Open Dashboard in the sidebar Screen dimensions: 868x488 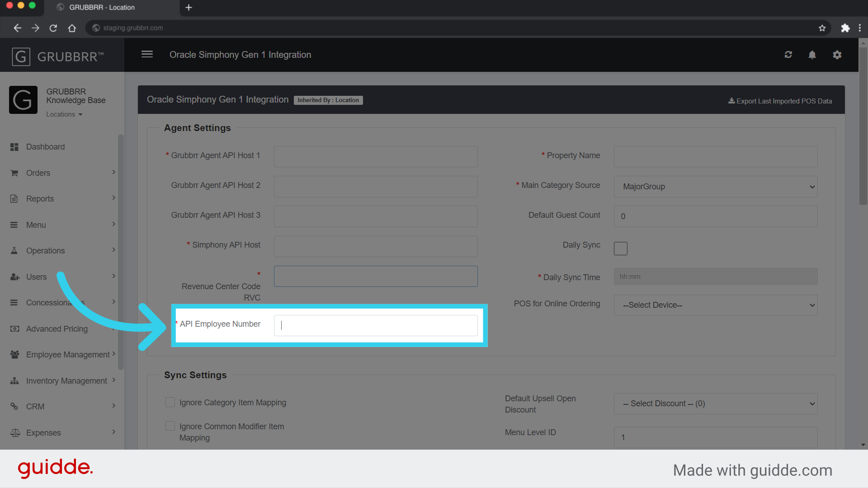click(x=45, y=147)
